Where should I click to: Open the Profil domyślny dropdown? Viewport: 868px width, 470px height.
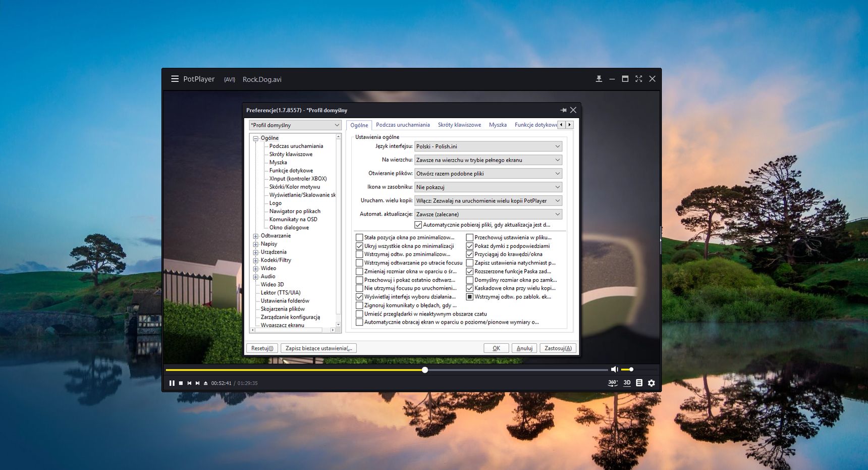click(296, 125)
